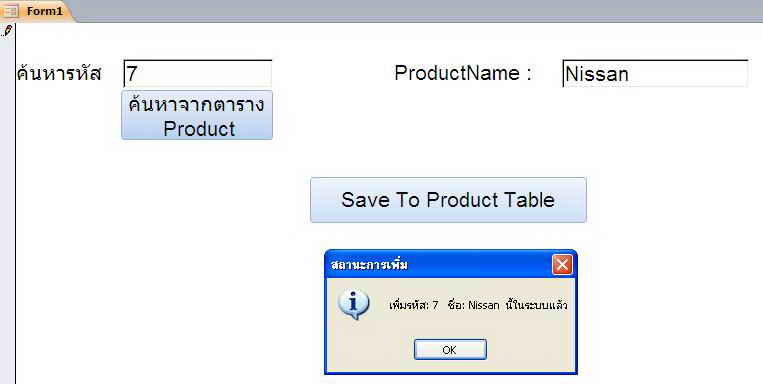
Task: Click the dialog message text about Nissan
Action: [478, 305]
